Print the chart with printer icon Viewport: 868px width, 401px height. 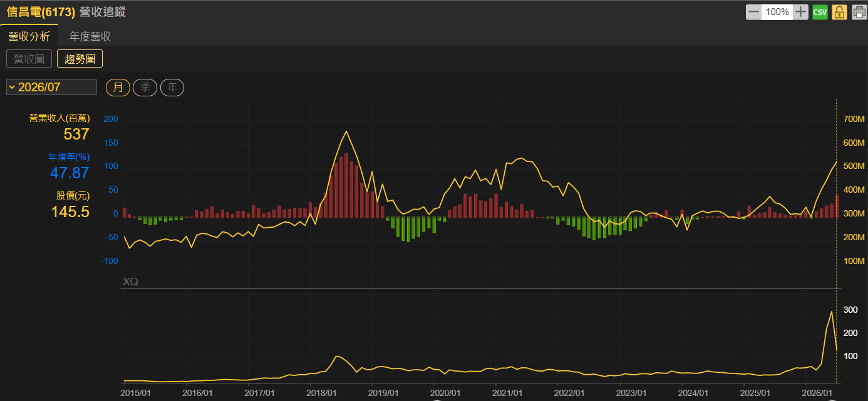[x=859, y=12]
